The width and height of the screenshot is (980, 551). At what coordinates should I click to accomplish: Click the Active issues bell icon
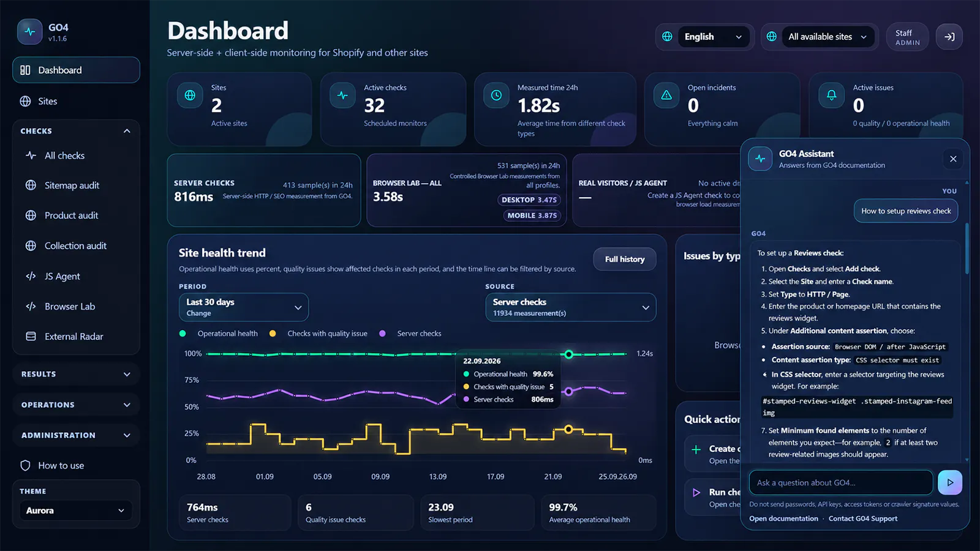831,95
